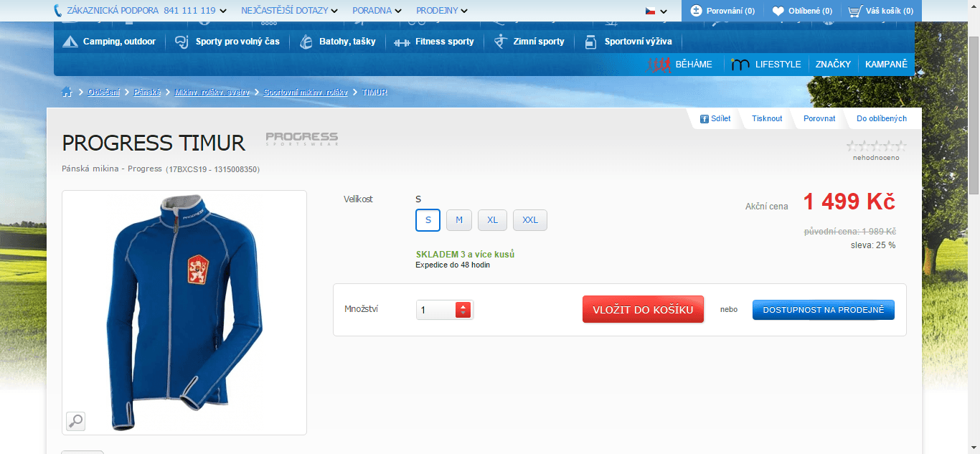Go to Oblečení breadcrumb link
980x454 pixels.
coord(104,93)
